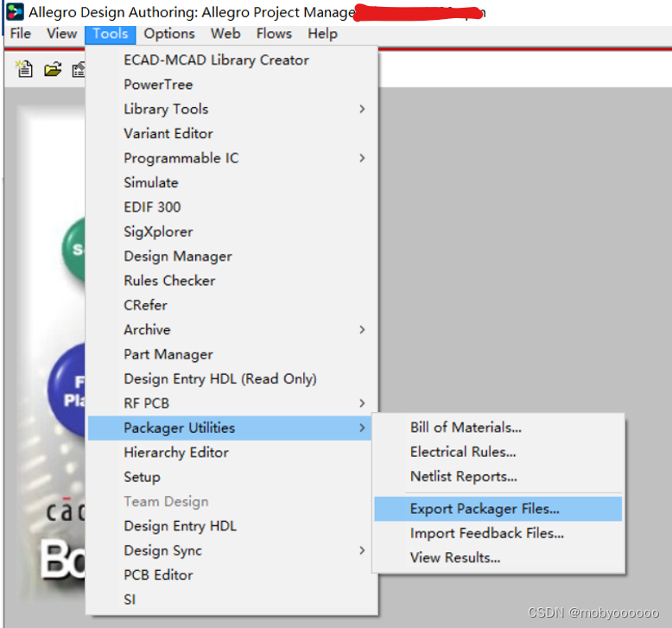Expand the Design Sync submenu arrow
The width and height of the screenshot is (672, 628).
(362, 550)
